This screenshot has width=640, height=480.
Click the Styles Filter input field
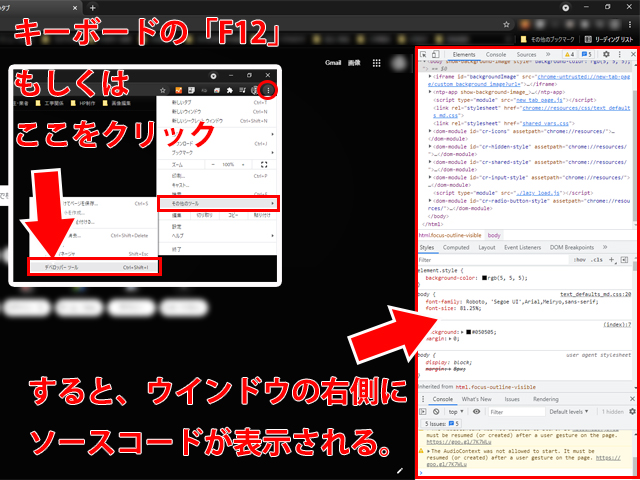pos(493,260)
